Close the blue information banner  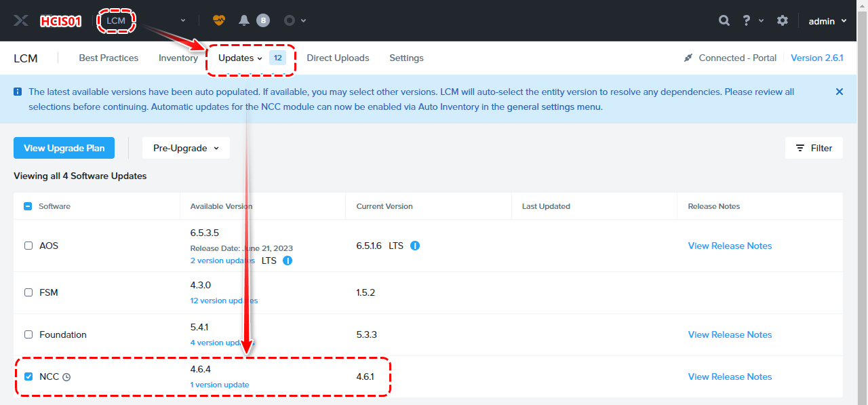(840, 92)
